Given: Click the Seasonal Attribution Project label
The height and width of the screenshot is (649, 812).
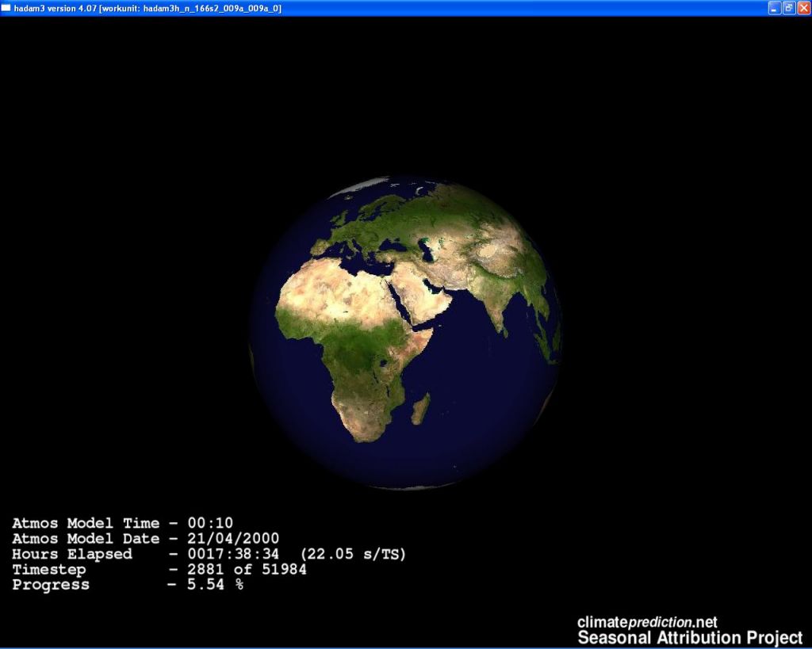Looking at the screenshot, I should [689, 638].
